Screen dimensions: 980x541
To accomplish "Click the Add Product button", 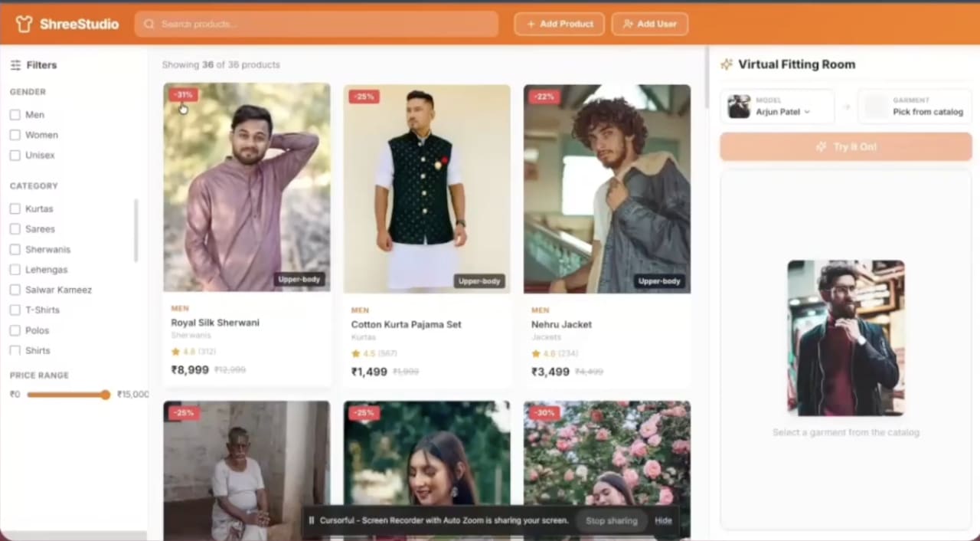I will click(559, 24).
